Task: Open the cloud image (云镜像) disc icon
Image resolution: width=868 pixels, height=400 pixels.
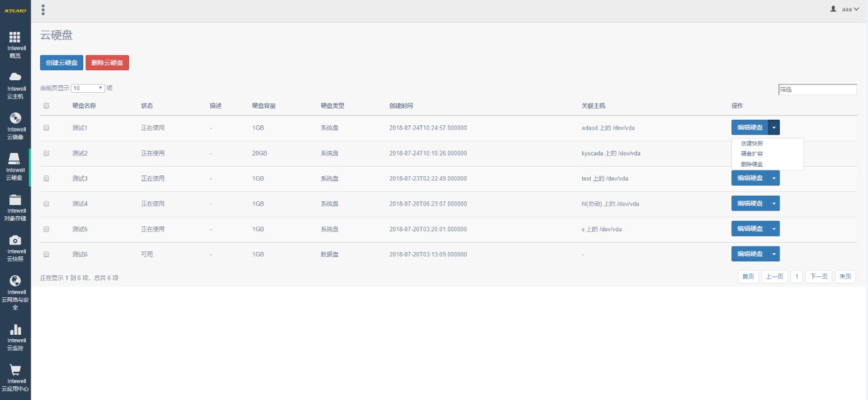Action: click(x=15, y=118)
